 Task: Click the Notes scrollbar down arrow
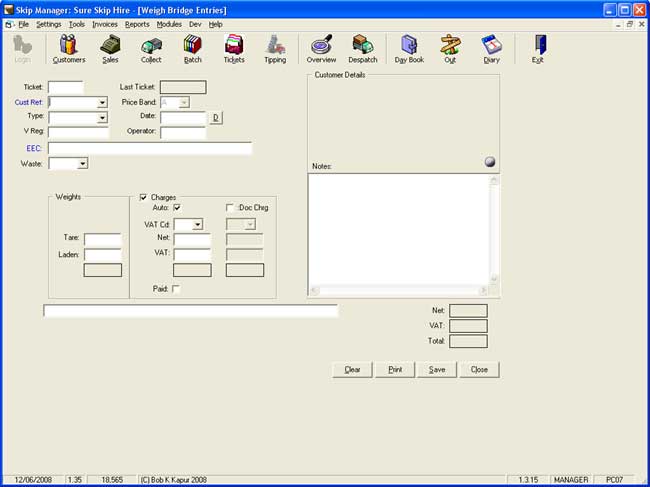(493, 279)
